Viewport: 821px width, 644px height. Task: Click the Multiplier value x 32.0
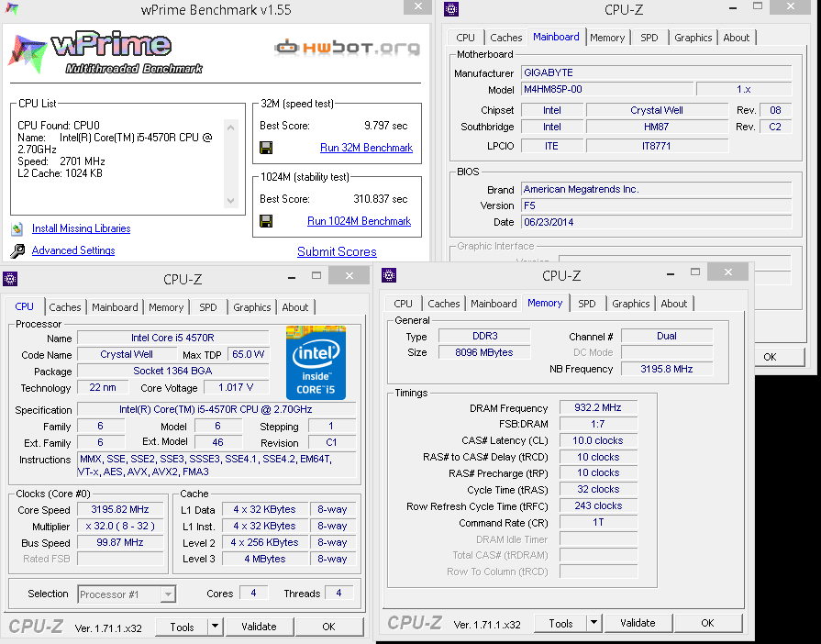[120, 527]
